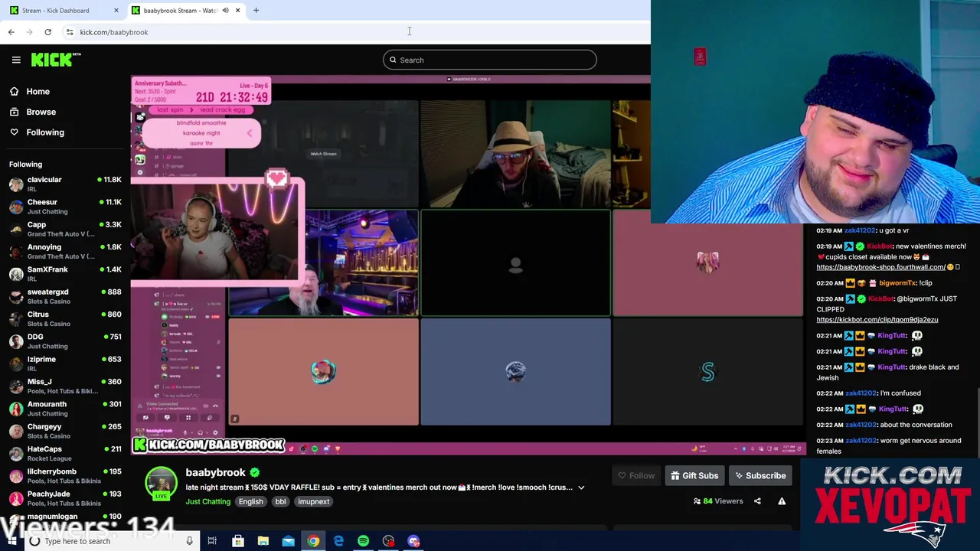Open Chargeyy's channel from Following
The height and width of the screenshot is (551, 980).
65,431
